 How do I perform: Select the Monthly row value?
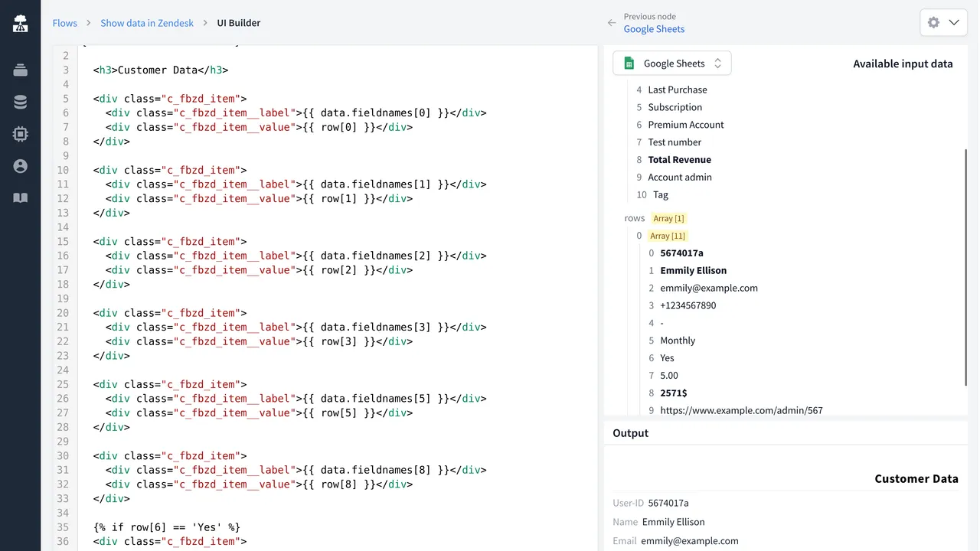coord(678,341)
